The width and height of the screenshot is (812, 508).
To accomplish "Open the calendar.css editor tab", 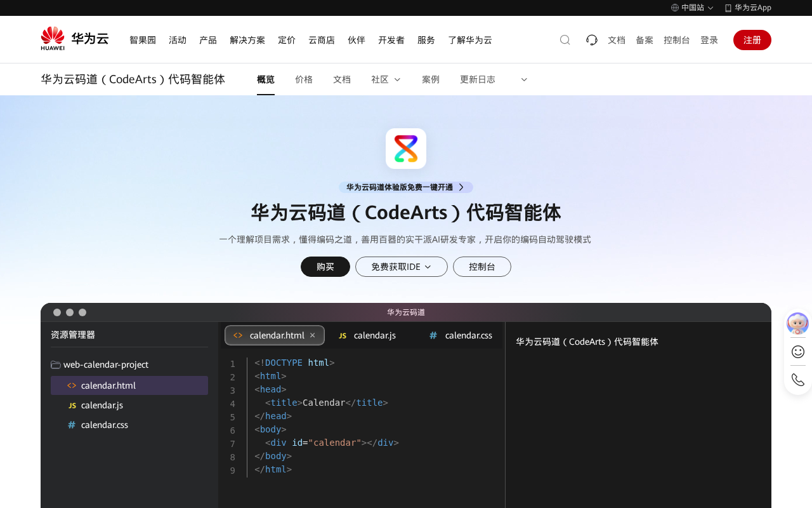I will coord(461,335).
